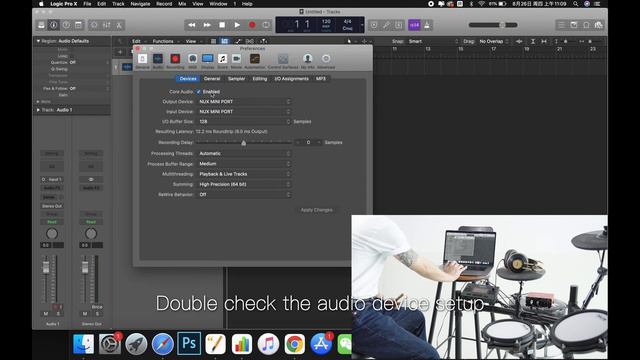Open the My Info preferences icon
Screen dimensions: 640x360
coord(308,61)
